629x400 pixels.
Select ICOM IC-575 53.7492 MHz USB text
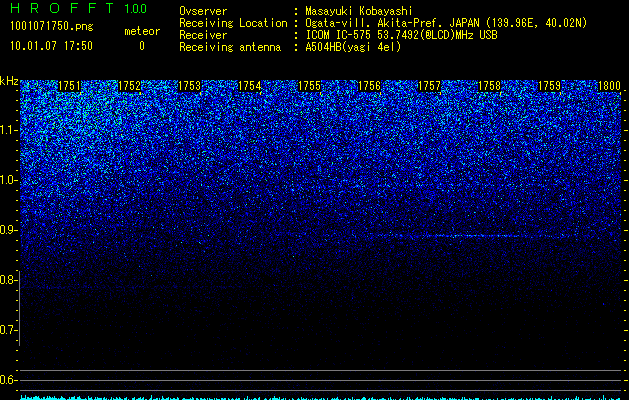point(401,35)
